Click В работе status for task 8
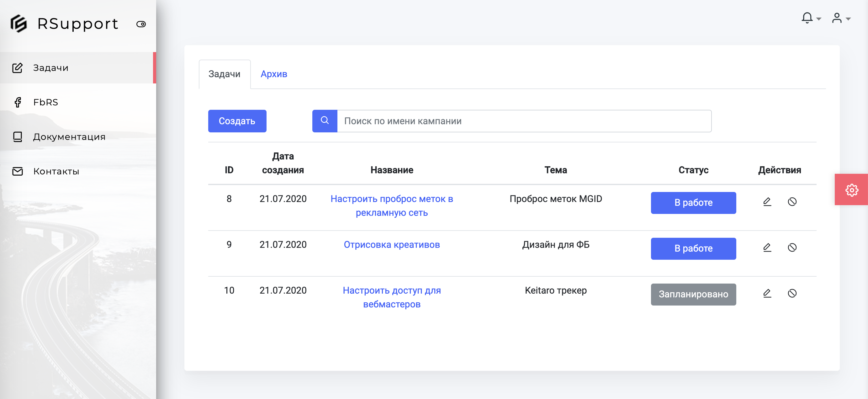 (693, 203)
